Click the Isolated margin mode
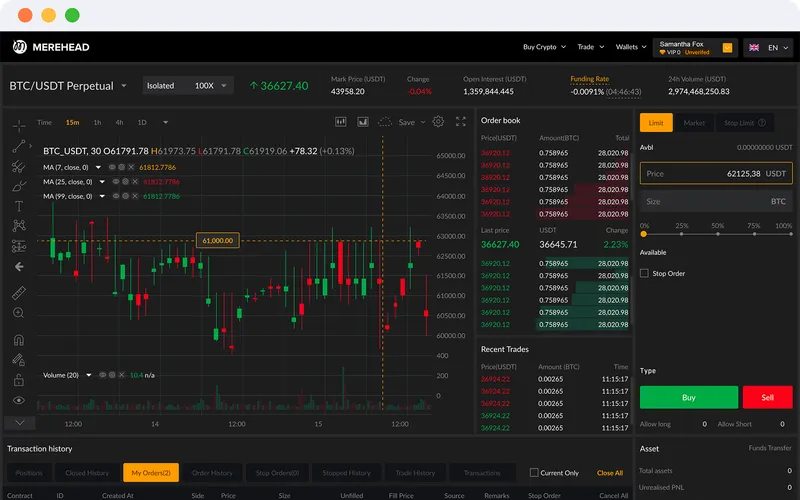 point(161,86)
